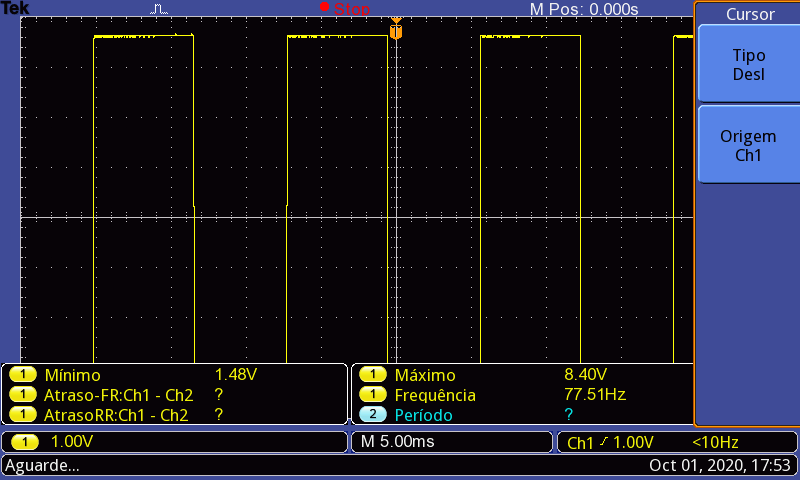Click the 1.00V vertical scale readout

[x=72, y=441]
